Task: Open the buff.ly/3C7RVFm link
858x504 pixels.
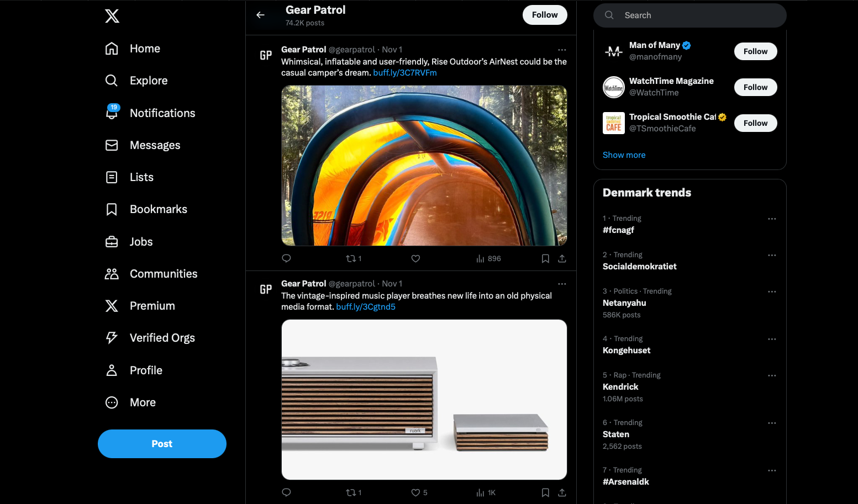Action: tap(404, 73)
